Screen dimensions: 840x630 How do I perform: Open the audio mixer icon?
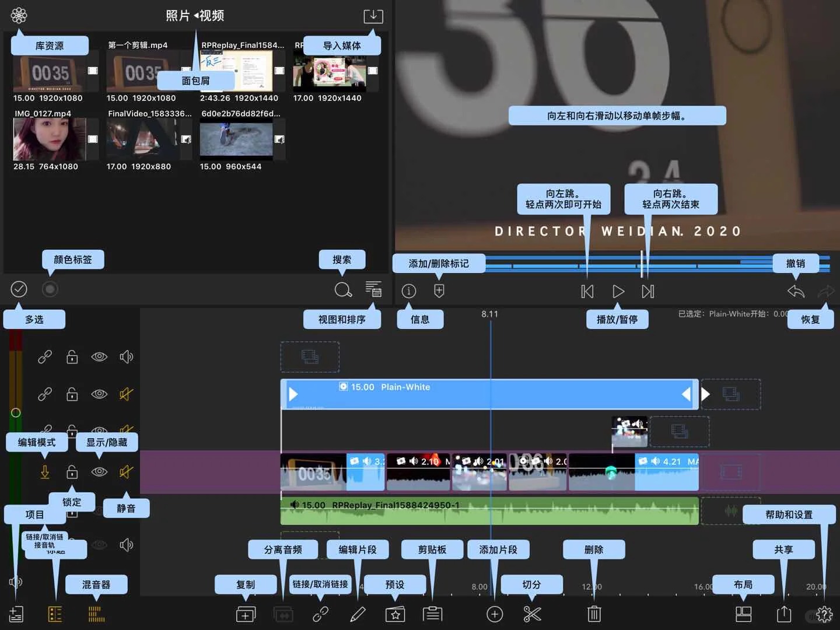tap(96, 614)
